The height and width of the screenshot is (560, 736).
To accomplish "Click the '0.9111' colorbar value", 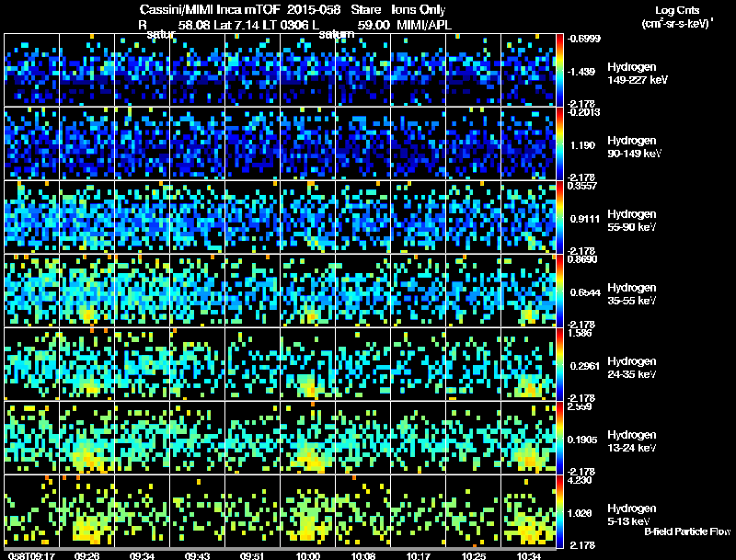I will pyautogui.click(x=585, y=219).
